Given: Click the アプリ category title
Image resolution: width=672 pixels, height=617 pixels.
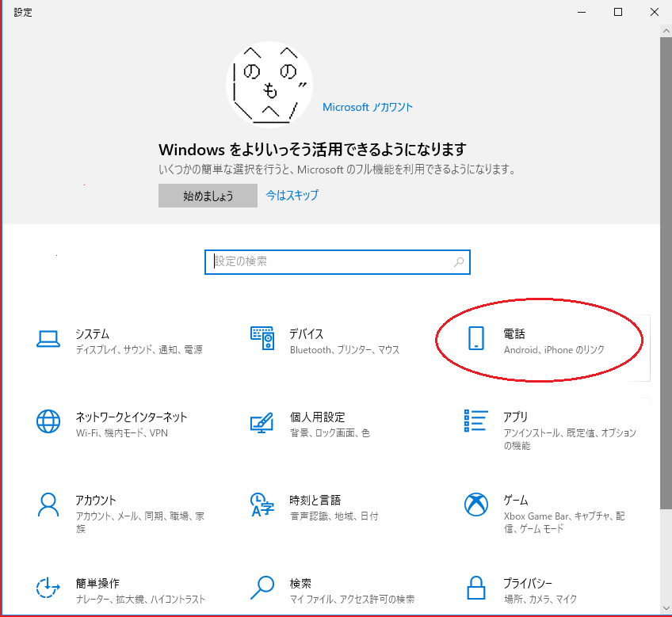Looking at the screenshot, I should [x=515, y=417].
